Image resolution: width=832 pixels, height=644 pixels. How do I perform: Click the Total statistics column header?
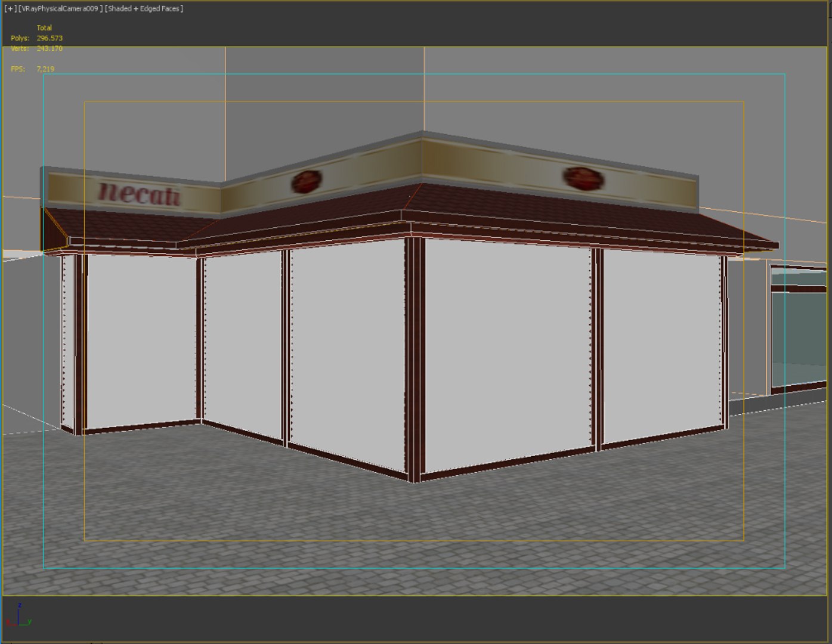click(44, 28)
